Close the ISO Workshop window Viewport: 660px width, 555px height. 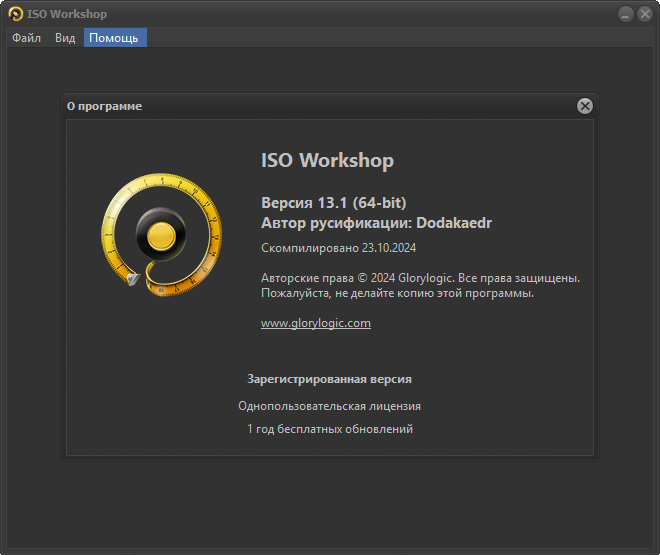(x=645, y=14)
